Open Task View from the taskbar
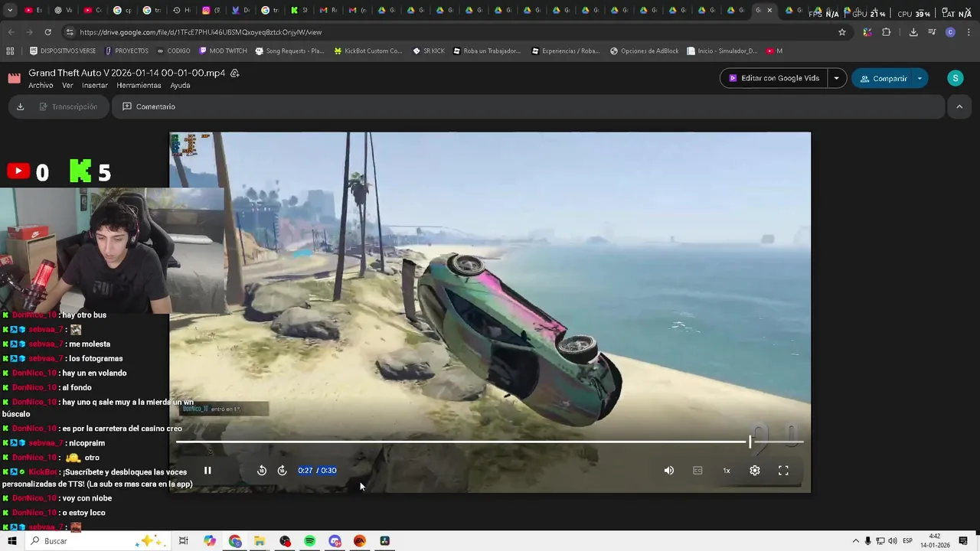This screenshot has height=551, width=980. pos(184,541)
